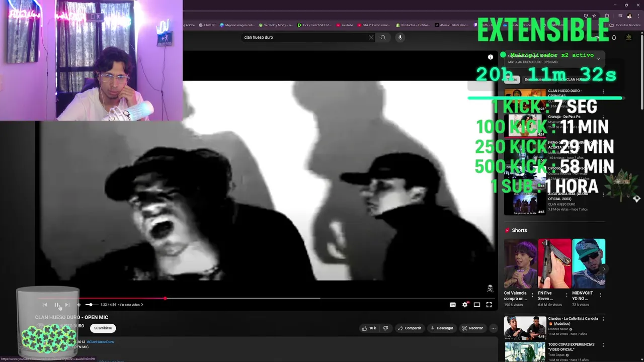Image resolution: width=644 pixels, height=362 pixels.
Task: Click the video info card icon
Action: point(491,57)
